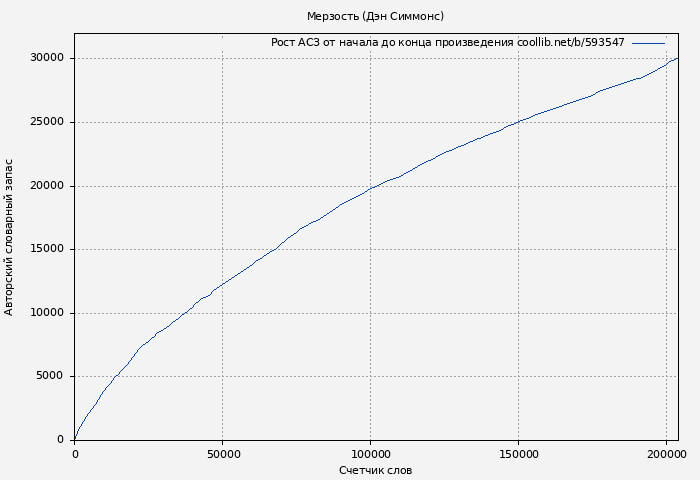The width and height of the screenshot is (700, 480).
Task: Select the x-axis label "Счетчик слов"
Action: [375, 470]
